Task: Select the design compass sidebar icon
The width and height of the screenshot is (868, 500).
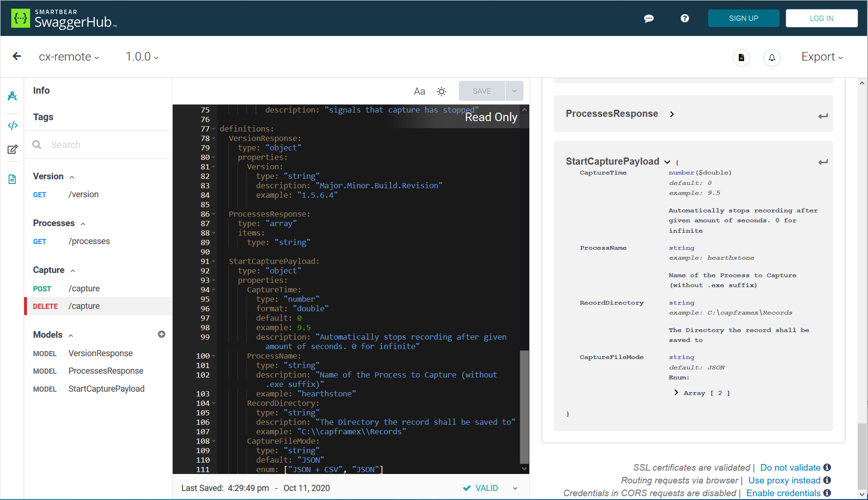Action: (x=12, y=96)
